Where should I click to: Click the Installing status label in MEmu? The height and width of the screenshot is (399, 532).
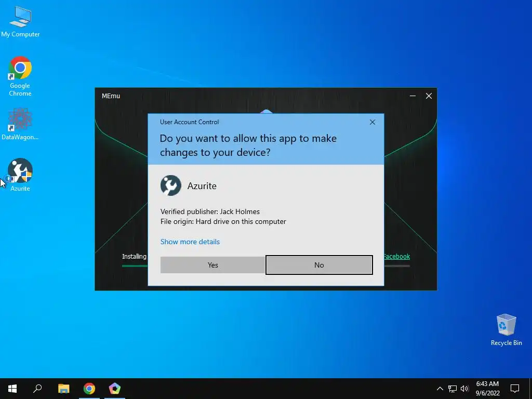(135, 257)
